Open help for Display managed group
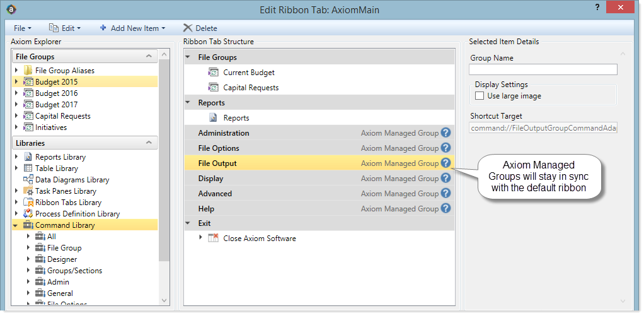Viewport: 644px width, 313px height. (x=446, y=178)
